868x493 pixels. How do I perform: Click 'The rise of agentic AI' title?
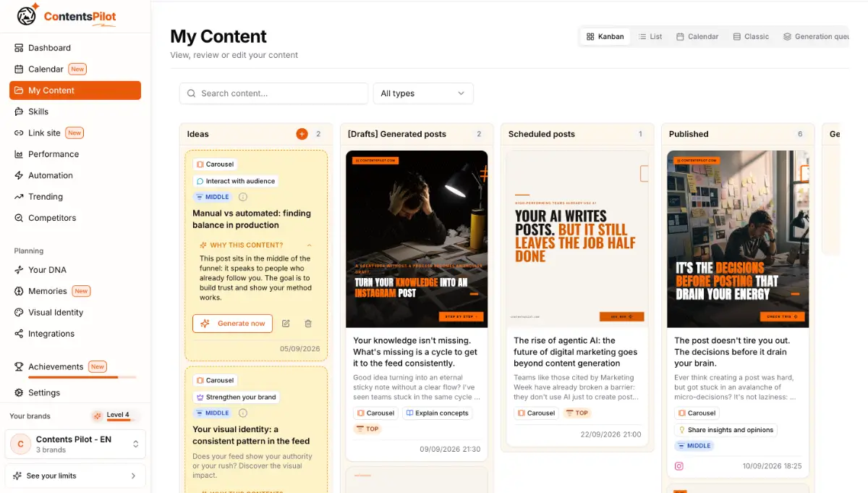tap(576, 352)
